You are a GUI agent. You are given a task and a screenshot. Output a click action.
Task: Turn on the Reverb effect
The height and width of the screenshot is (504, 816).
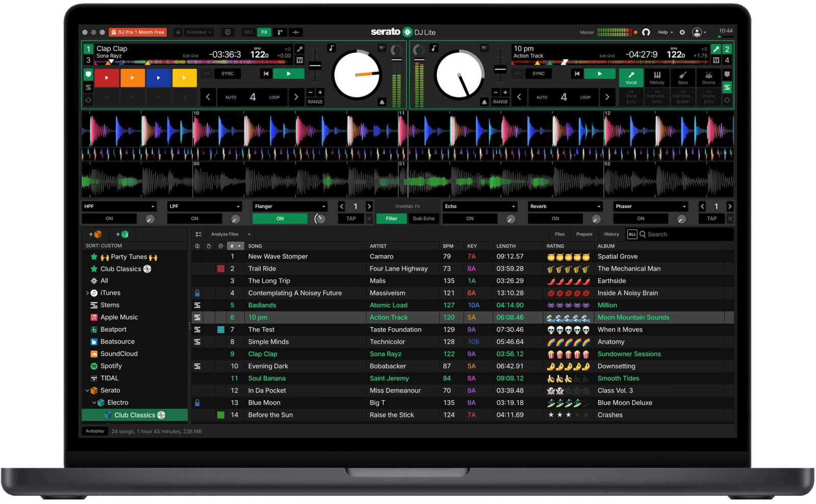click(555, 218)
